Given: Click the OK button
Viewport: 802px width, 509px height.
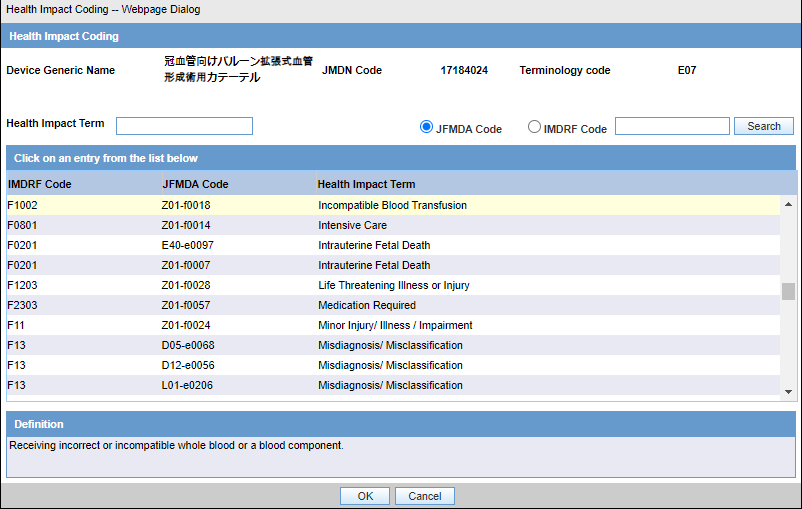Looking at the screenshot, I should (x=365, y=496).
